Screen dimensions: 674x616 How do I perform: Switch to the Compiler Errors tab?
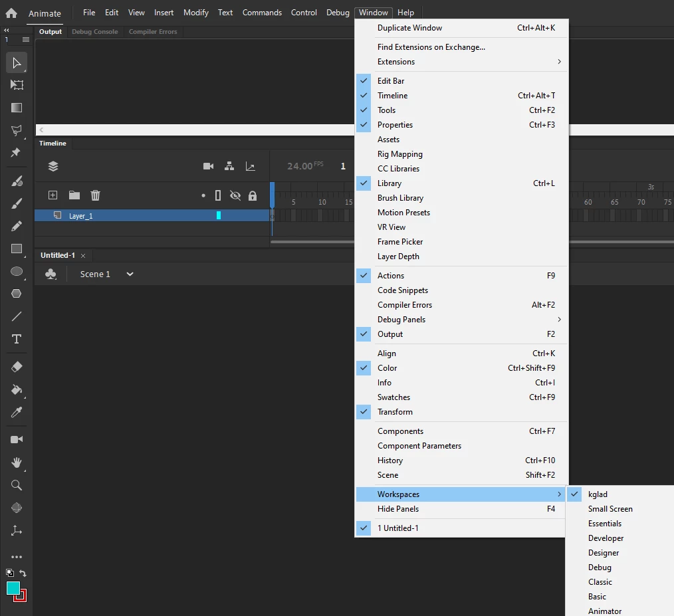153,32
